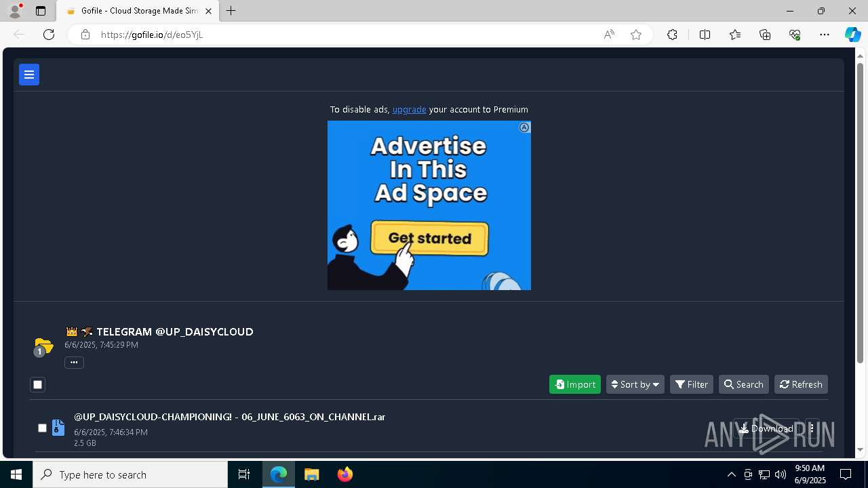
Task: Open the folder three-dots options button
Action: click(x=74, y=363)
